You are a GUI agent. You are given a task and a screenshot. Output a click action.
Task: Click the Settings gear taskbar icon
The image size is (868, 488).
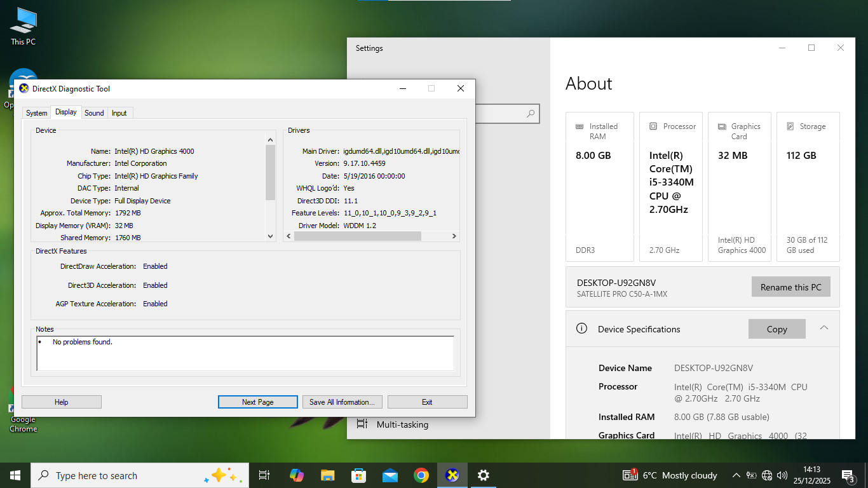pos(483,475)
